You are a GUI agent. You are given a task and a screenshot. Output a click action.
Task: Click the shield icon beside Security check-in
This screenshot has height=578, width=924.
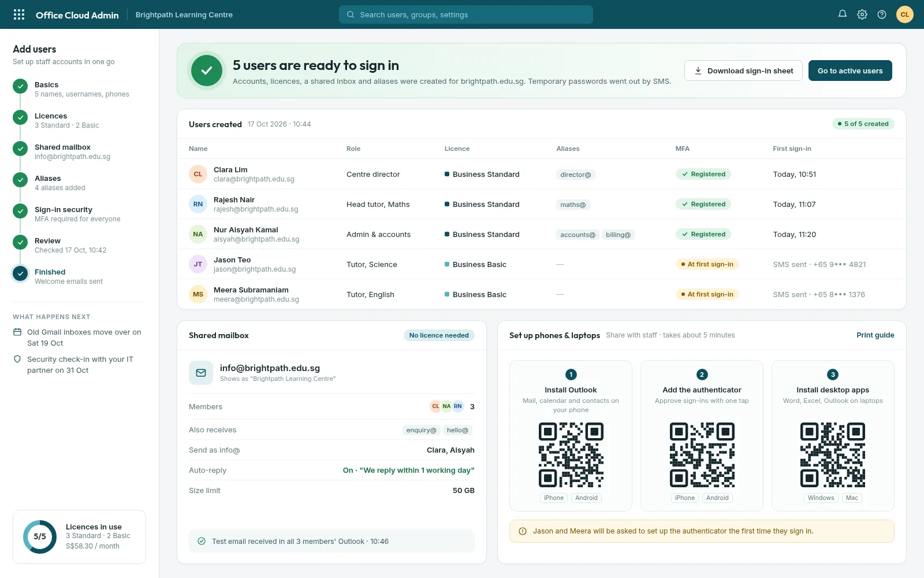click(x=17, y=360)
